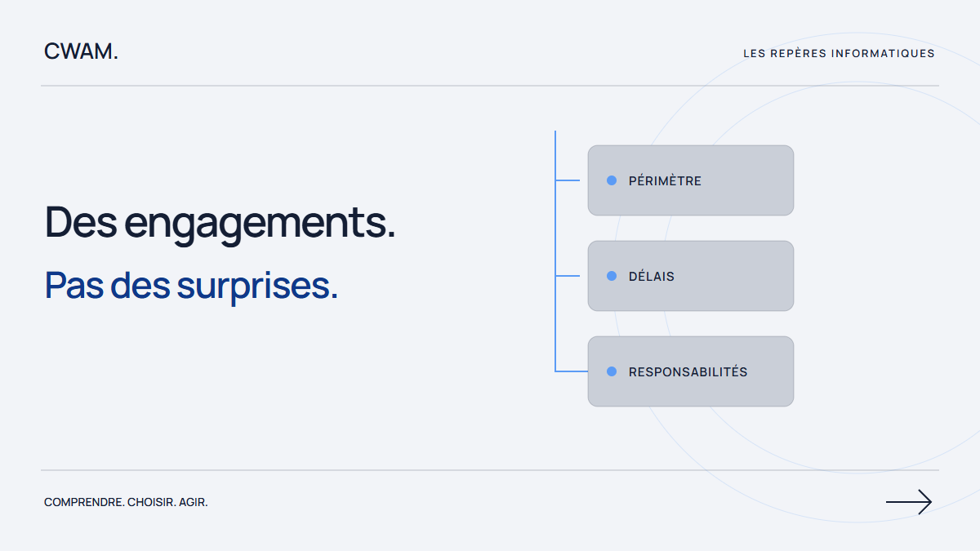Select the PÉRIMÈTRE card
This screenshot has width=980, height=551.
(691, 180)
